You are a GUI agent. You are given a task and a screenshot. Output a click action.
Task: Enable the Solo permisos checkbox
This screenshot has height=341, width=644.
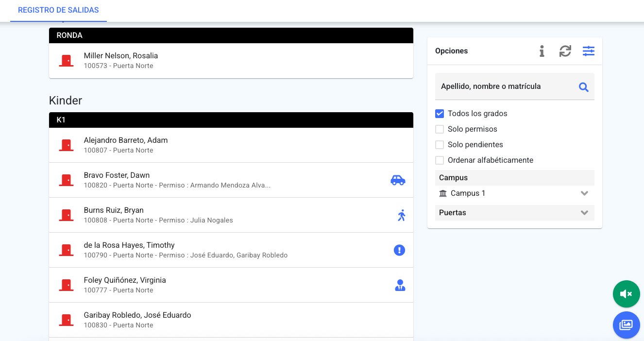click(x=440, y=129)
